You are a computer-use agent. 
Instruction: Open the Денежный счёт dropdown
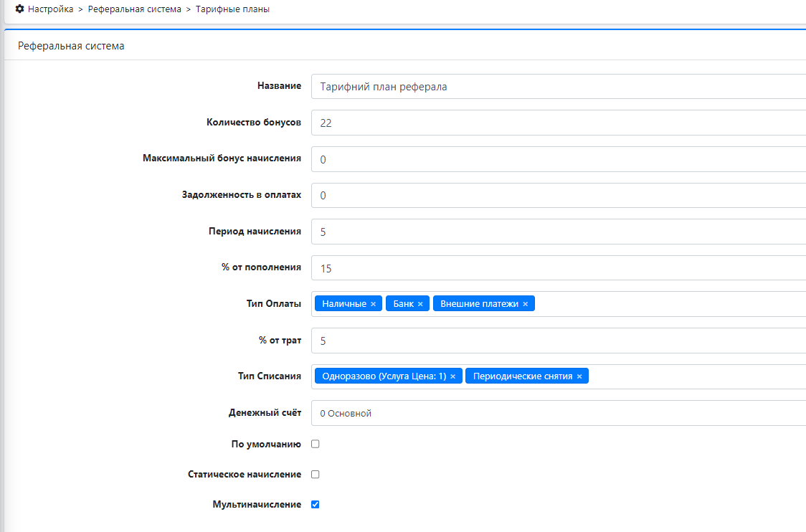(559, 413)
